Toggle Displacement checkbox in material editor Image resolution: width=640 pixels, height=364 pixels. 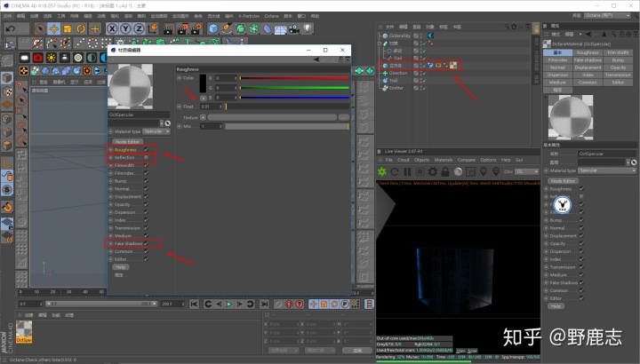[x=146, y=197]
